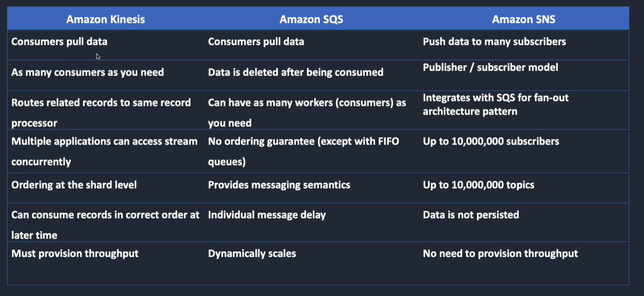Select the "Dynamically scales" cell
The image size is (644, 296).
click(252, 254)
